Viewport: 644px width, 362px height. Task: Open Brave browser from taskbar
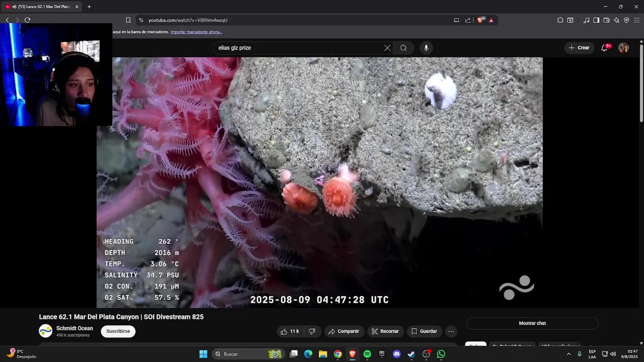(x=352, y=354)
